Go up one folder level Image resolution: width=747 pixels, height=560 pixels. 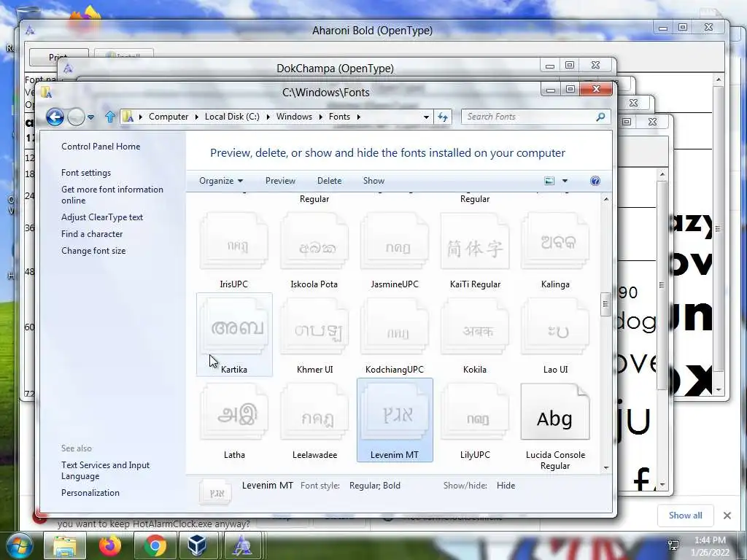click(110, 117)
